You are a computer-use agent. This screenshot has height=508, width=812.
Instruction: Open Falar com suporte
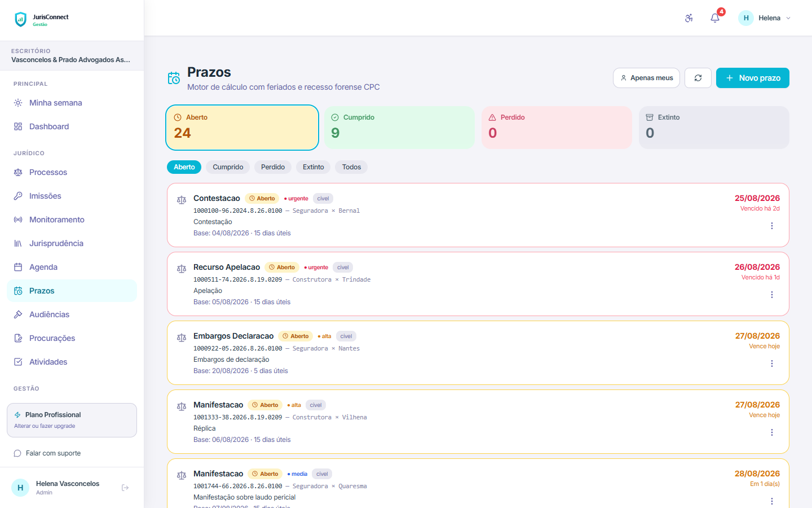point(72,453)
